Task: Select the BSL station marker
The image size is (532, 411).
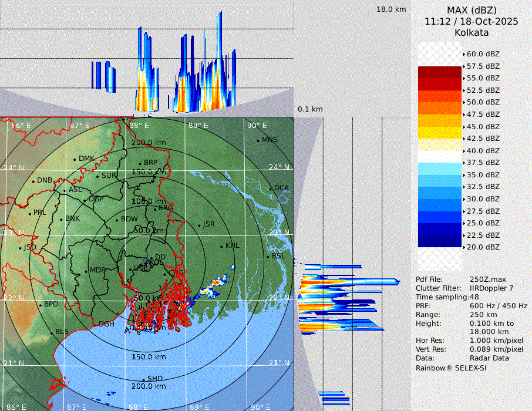Action: (x=268, y=257)
